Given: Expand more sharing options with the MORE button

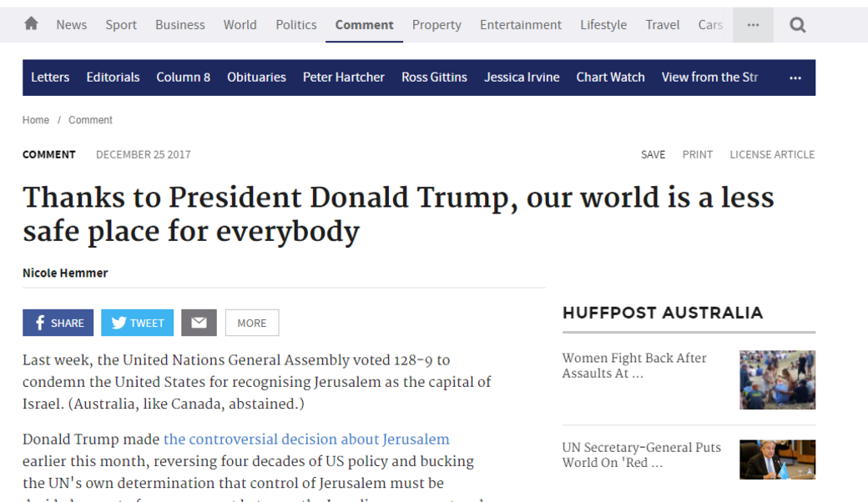Looking at the screenshot, I should 251,323.
